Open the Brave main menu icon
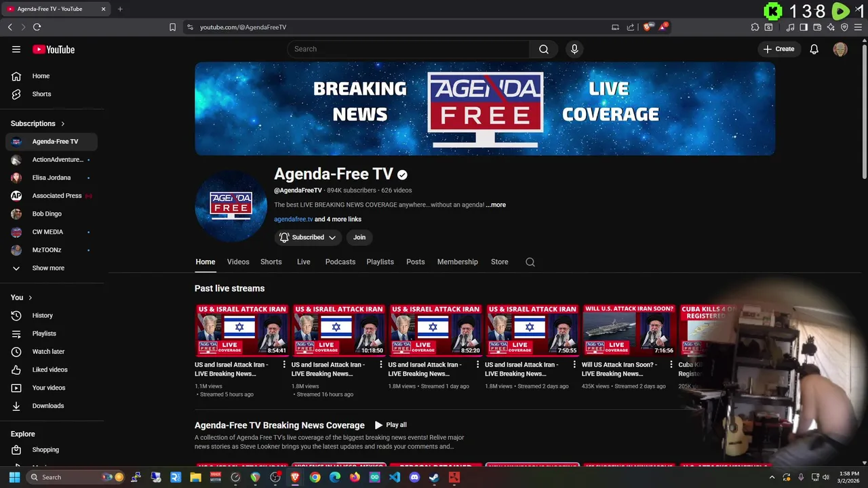 pos(858,27)
